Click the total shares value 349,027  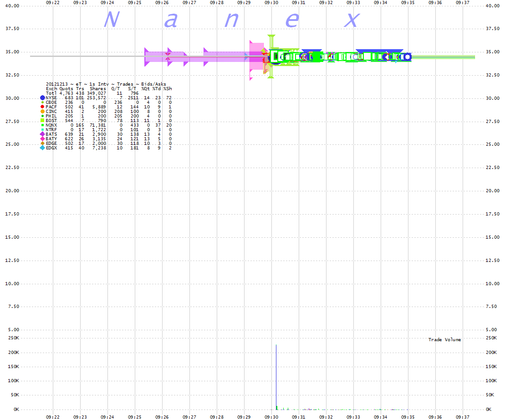(97, 93)
